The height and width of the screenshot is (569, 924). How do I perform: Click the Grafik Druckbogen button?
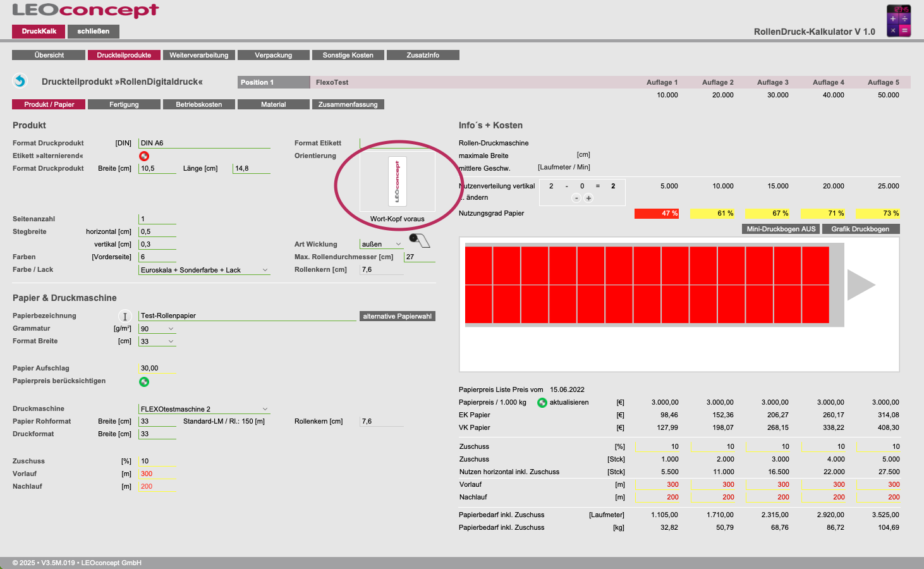pyautogui.click(x=860, y=229)
